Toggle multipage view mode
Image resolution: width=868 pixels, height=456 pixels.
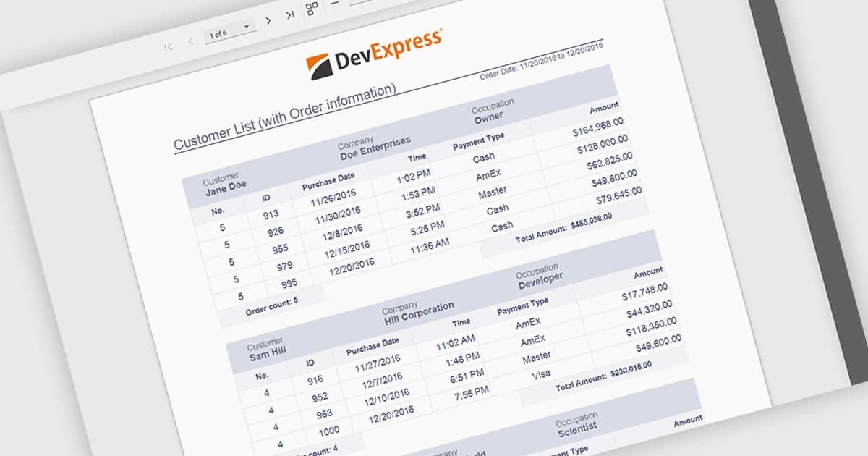tap(312, 9)
